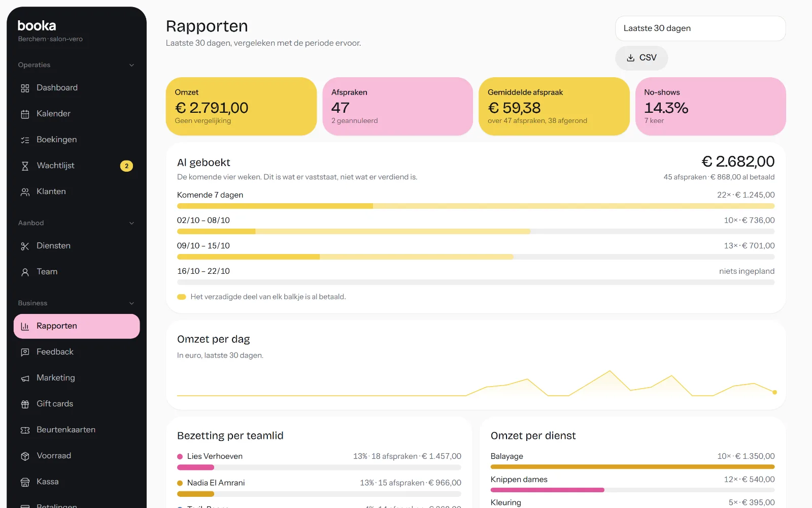Export report with the CSV button

641,58
